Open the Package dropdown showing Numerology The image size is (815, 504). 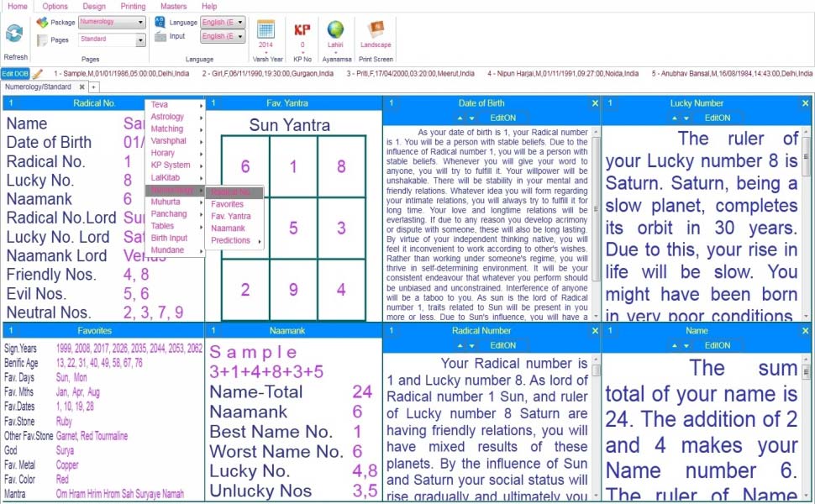(x=112, y=23)
